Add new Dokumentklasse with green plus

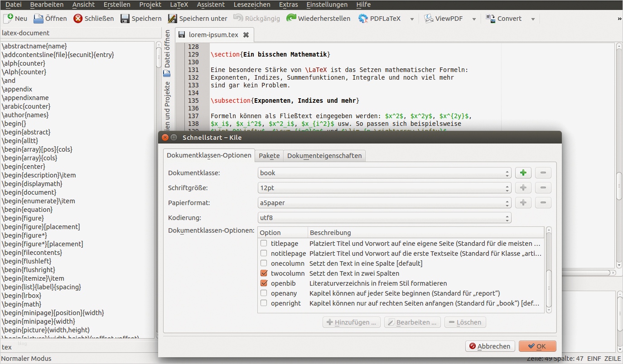tap(523, 173)
